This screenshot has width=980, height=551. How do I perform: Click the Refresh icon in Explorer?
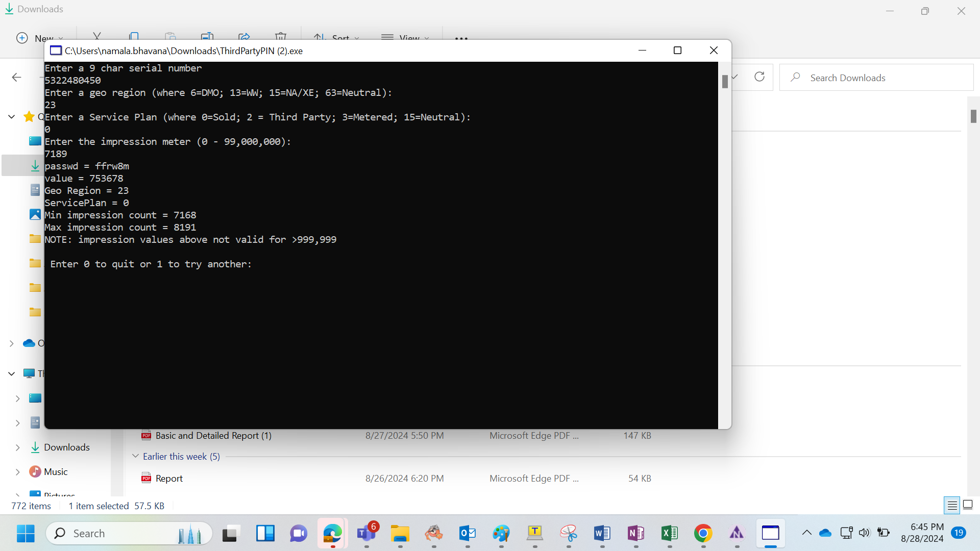click(x=759, y=77)
